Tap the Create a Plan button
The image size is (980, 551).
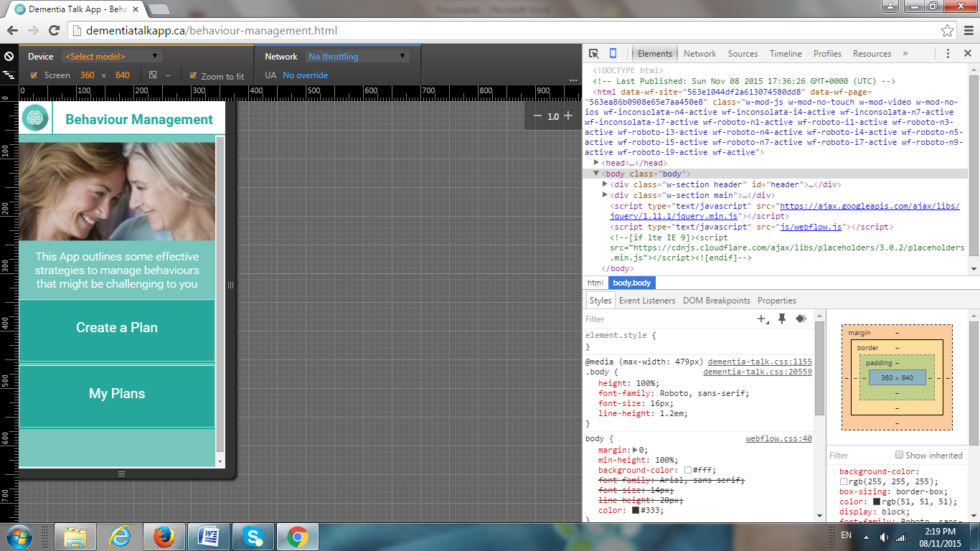pos(117,330)
